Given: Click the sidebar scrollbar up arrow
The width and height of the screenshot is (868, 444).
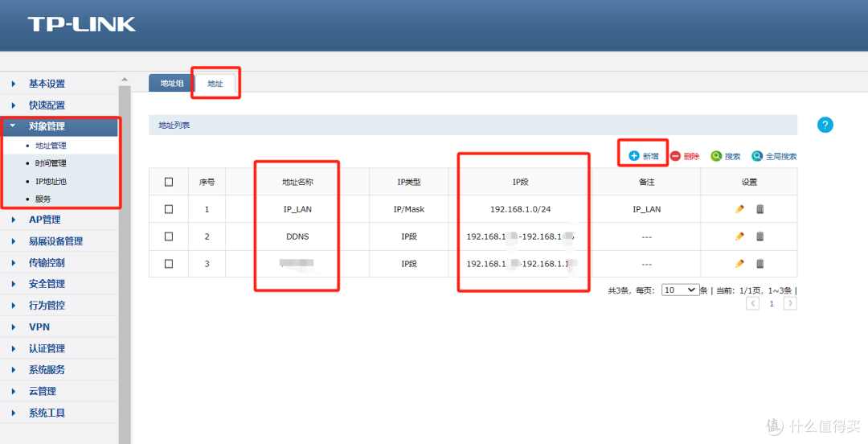Looking at the screenshot, I should pos(125,80).
